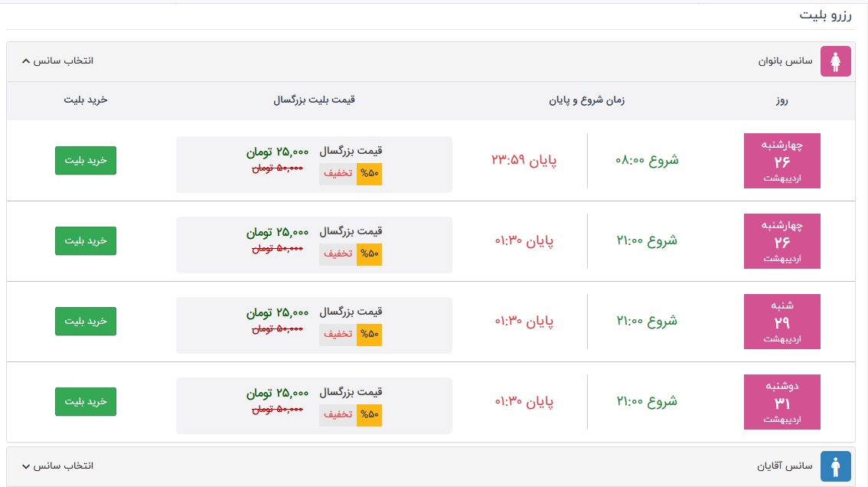
Task: Click the 50% discount badge in Saturday row
Action: [x=369, y=335]
